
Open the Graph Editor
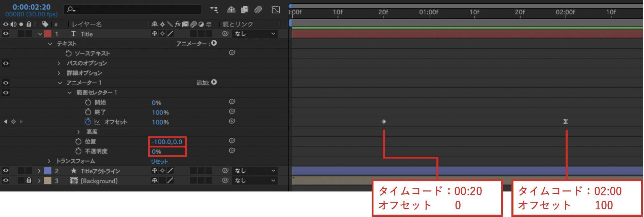(x=276, y=10)
